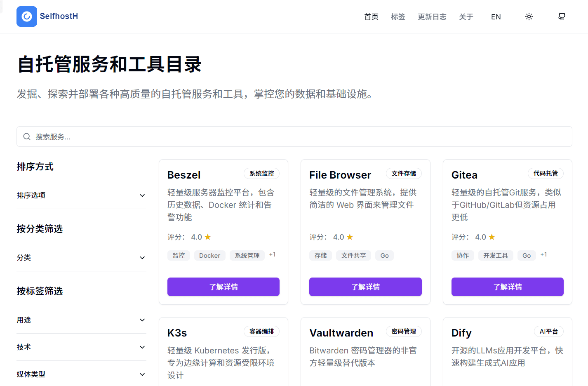The image size is (588, 386).
Task: Expand the 排序选项 dropdown
Action: pyautogui.click(x=81, y=195)
